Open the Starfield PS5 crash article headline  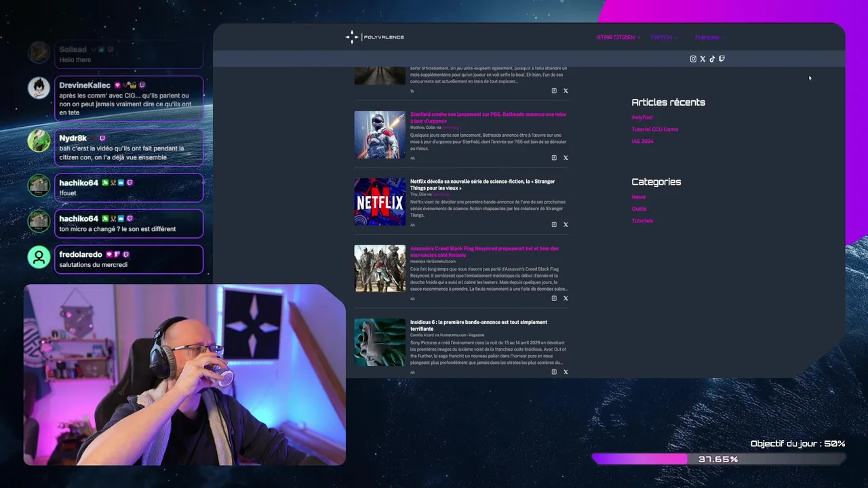(x=488, y=117)
